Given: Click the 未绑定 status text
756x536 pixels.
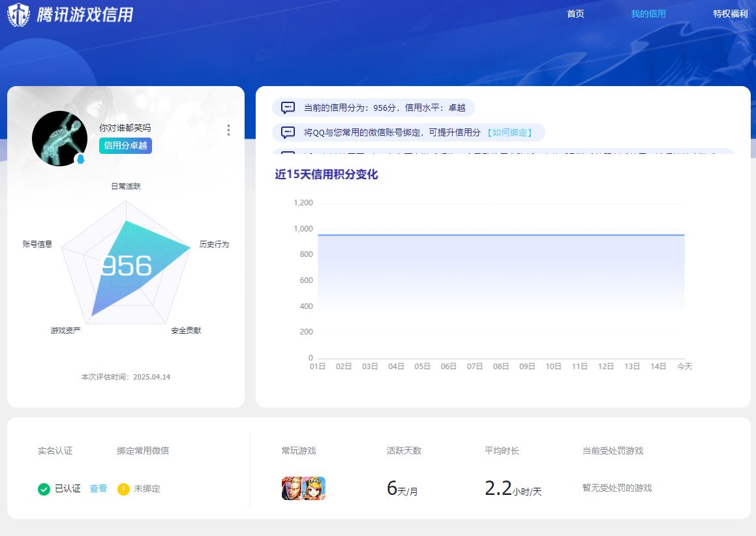Looking at the screenshot, I should (x=147, y=489).
